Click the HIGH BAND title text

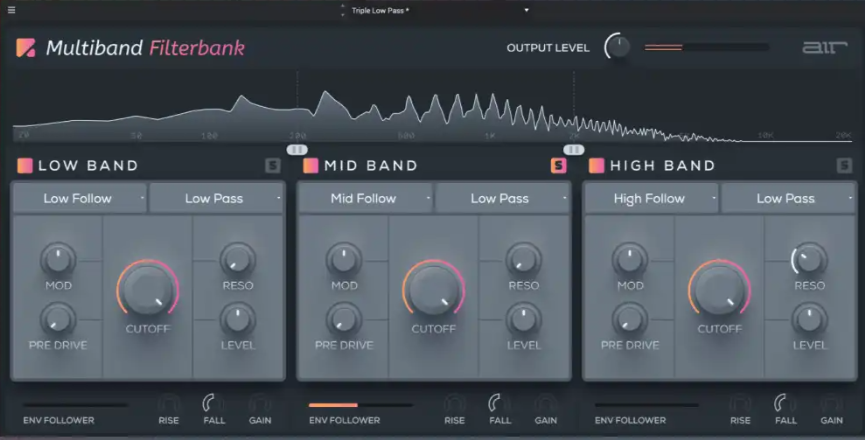click(x=662, y=165)
